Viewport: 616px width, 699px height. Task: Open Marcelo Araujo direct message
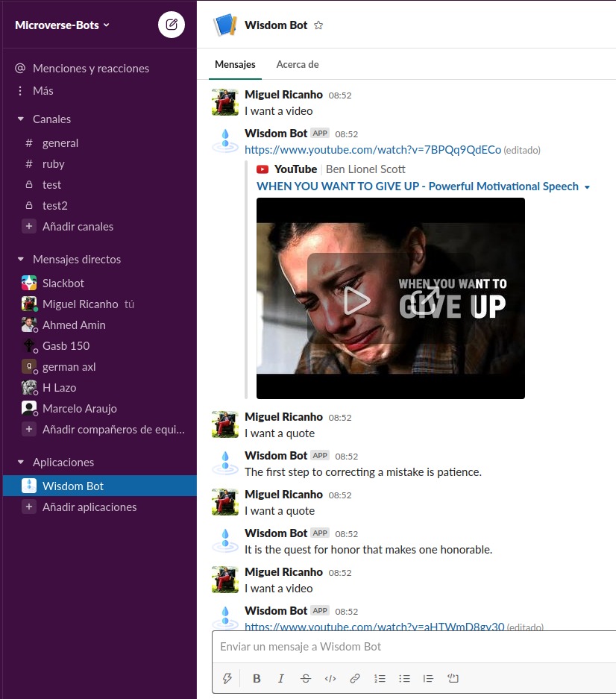[100, 408]
